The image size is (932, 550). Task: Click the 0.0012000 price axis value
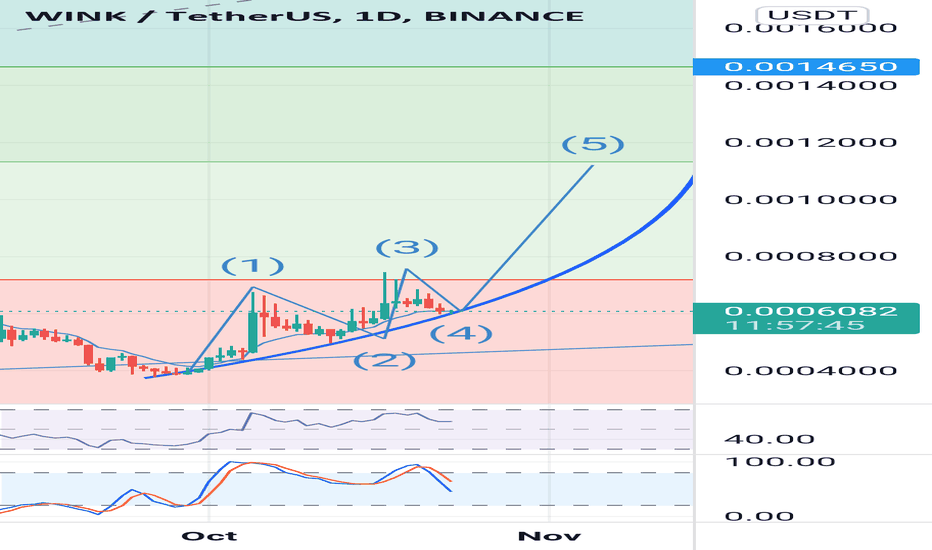point(811,142)
